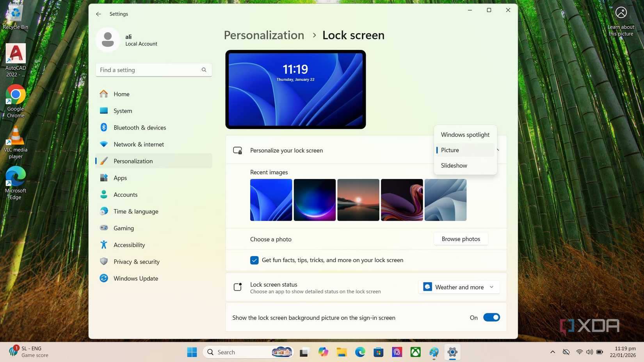The image size is (644, 362).
Task: Click the lock screen status icon
Action: click(x=238, y=287)
